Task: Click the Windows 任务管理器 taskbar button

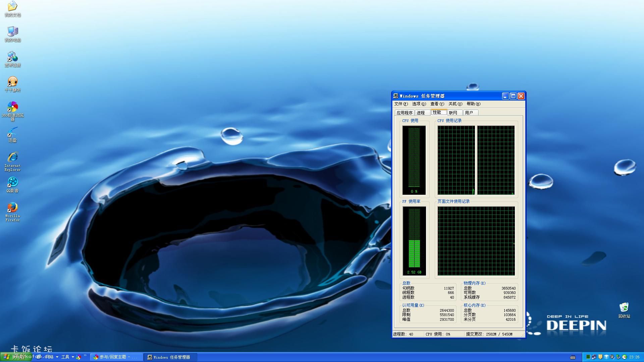Action: 170,357
